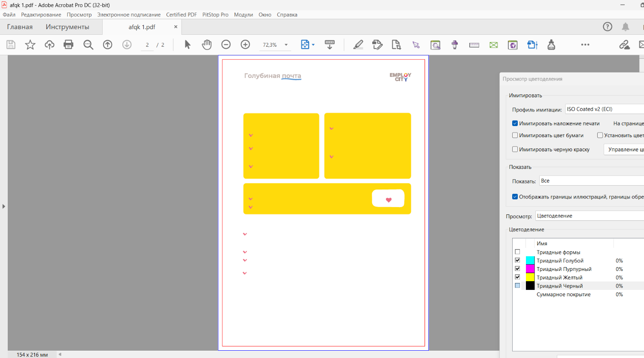Open zoom level 72,3% dropdown

(286, 45)
